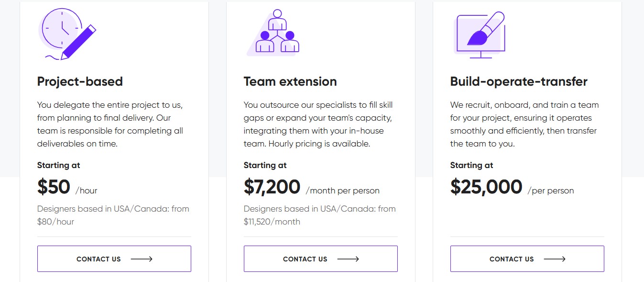
Task: Click the USA/Canada $11,520/month designers note
Action: pos(319,215)
